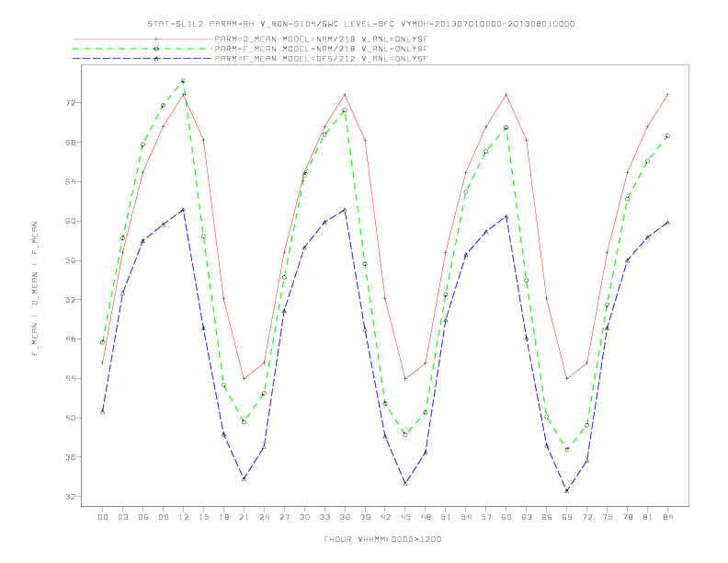Click the green dashed legend line sample
The image size is (728, 563).
click(x=142, y=49)
